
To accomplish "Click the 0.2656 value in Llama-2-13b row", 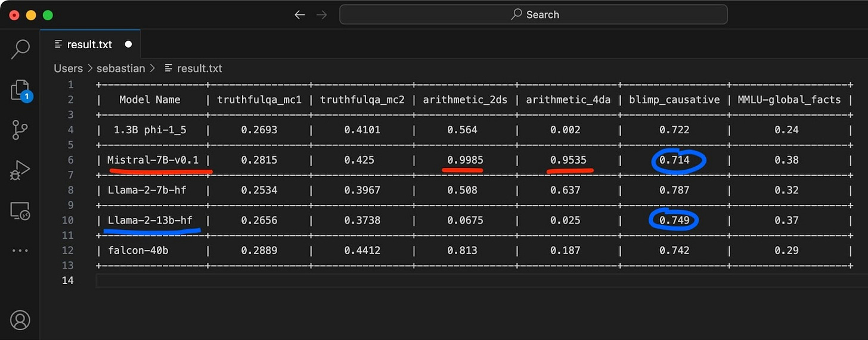I will (x=259, y=220).
